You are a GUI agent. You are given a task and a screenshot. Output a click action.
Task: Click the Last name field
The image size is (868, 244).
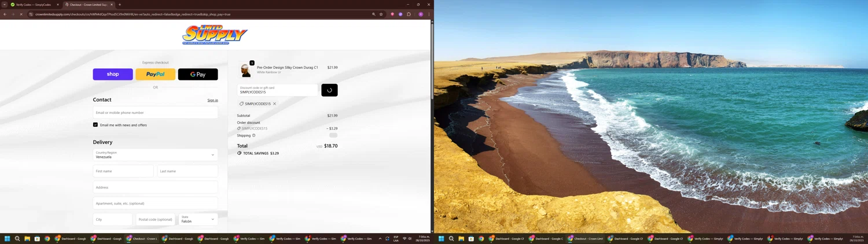pyautogui.click(x=187, y=171)
